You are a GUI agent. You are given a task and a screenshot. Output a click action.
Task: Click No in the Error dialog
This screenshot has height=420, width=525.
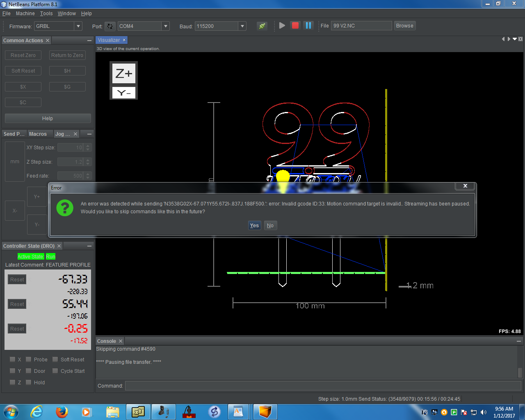coord(270,226)
